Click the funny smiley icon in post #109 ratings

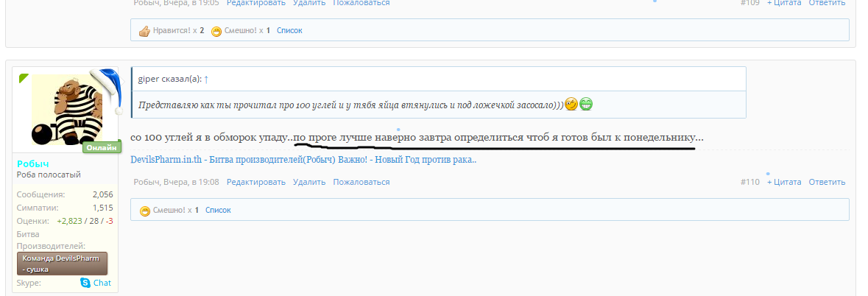click(x=216, y=31)
